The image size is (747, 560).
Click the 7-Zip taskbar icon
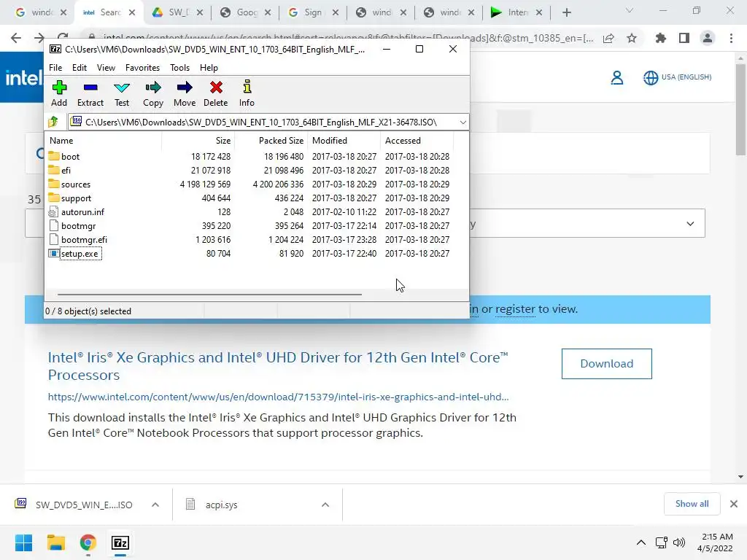coord(120,542)
